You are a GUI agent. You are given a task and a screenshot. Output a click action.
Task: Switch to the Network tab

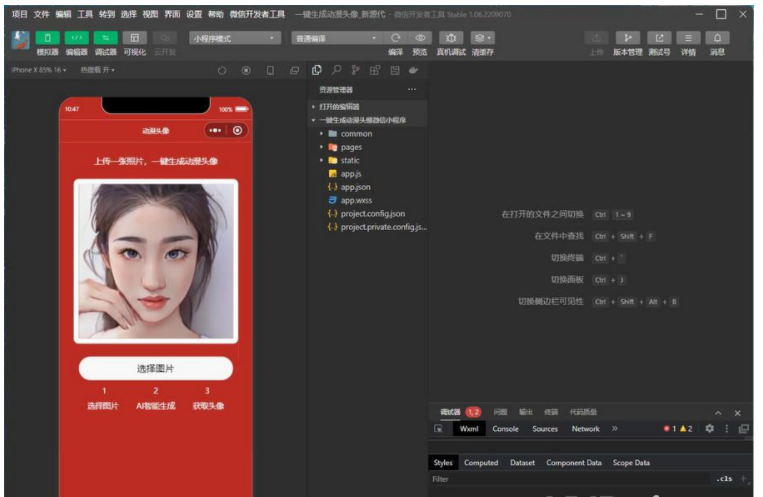click(x=585, y=429)
